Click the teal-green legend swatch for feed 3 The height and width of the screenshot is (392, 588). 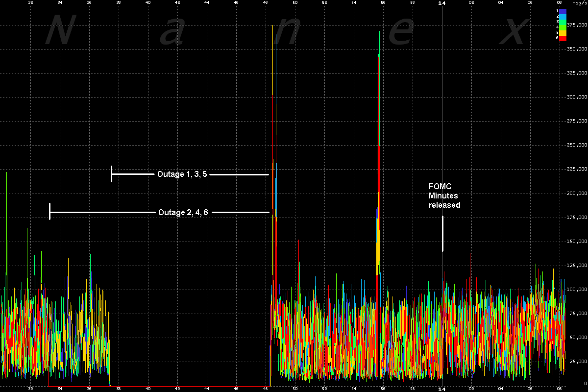tap(563, 22)
